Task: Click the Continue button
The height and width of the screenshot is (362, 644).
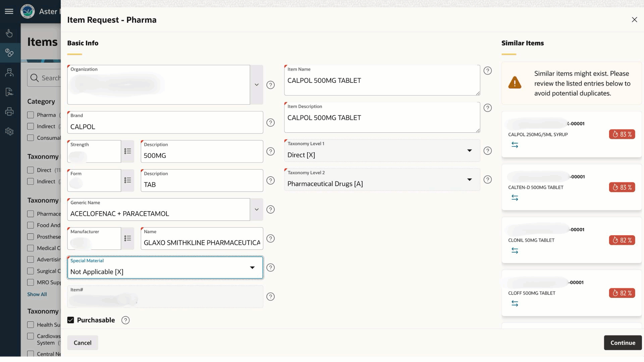Action: (x=623, y=343)
